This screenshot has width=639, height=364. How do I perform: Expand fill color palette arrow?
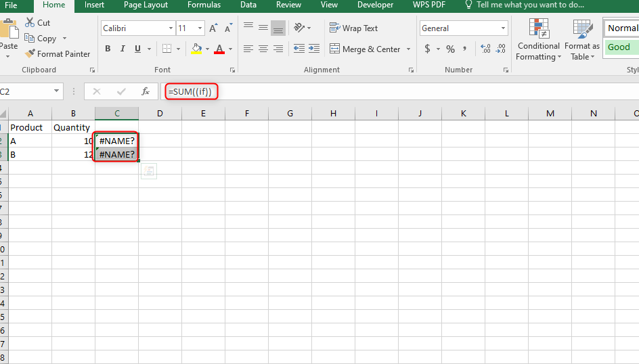(x=207, y=49)
